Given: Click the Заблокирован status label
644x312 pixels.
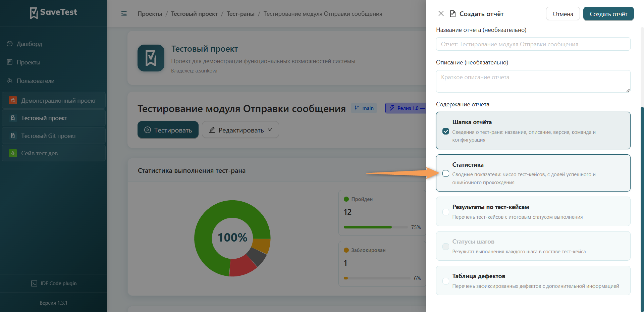Looking at the screenshot, I should [x=368, y=250].
